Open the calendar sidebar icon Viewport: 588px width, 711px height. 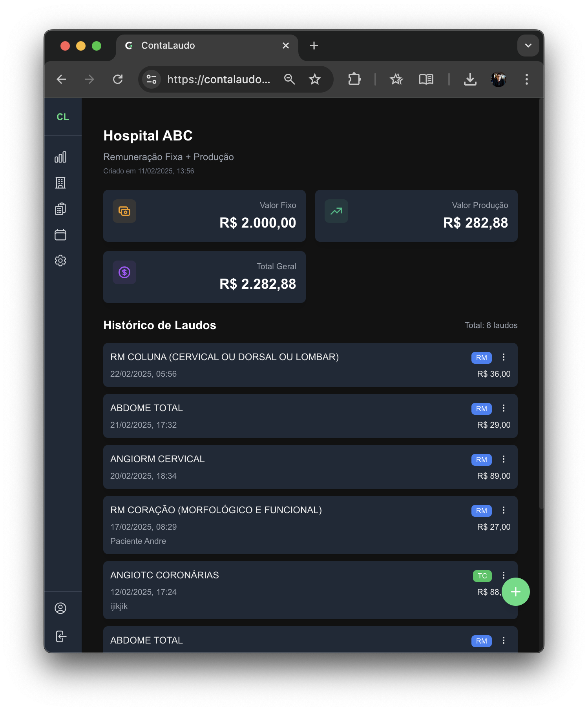60,235
